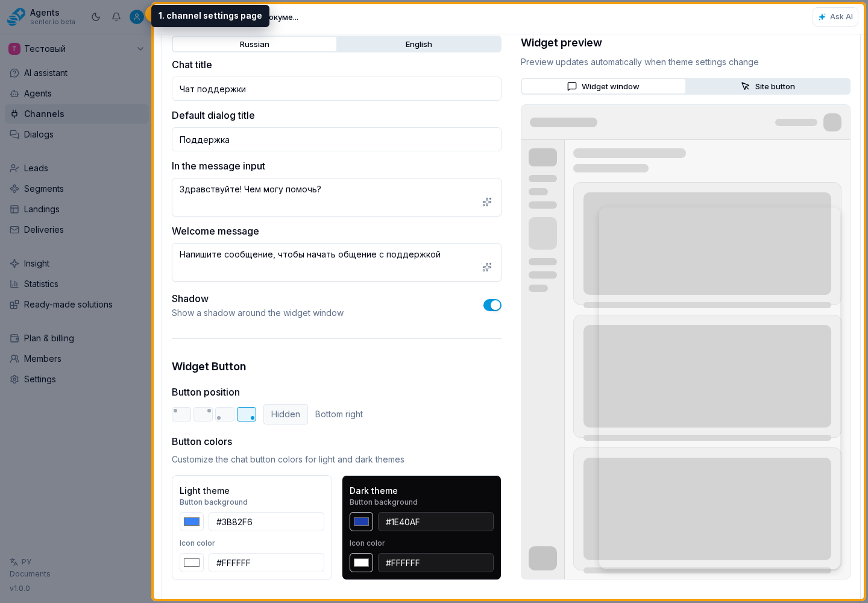This screenshot has width=868, height=603.
Task: Open Leads in sidebar
Action: pyautogui.click(x=77, y=168)
